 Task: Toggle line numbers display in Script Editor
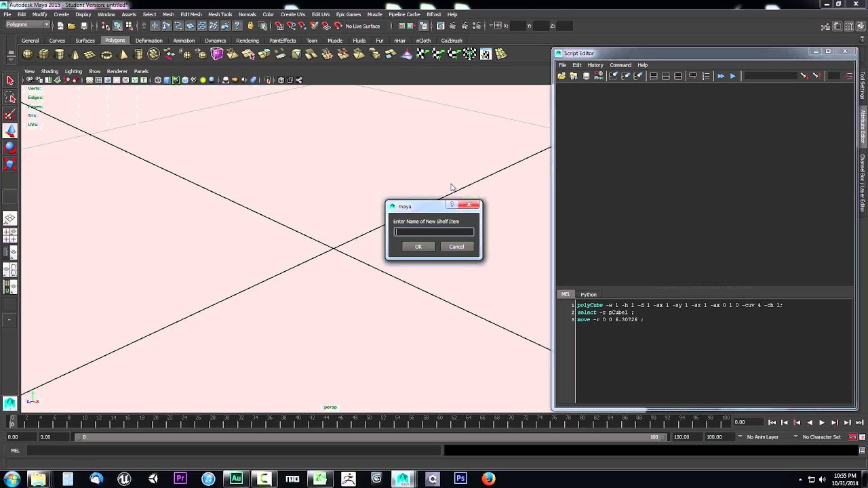point(706,76)
